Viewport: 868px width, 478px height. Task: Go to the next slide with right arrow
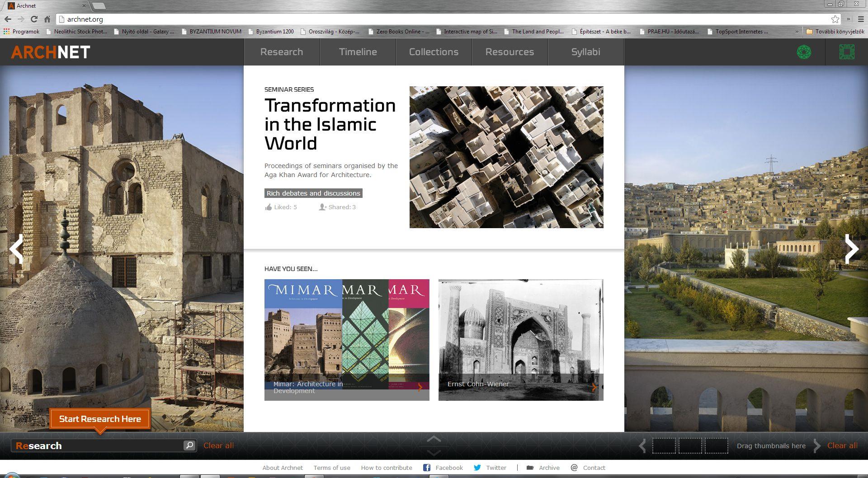coord(852,249)
